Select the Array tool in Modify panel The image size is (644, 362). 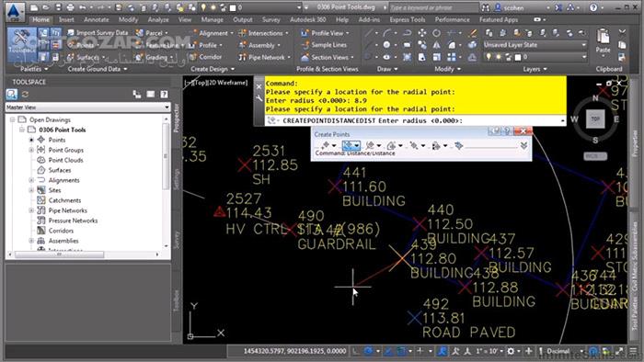[452, 57]
